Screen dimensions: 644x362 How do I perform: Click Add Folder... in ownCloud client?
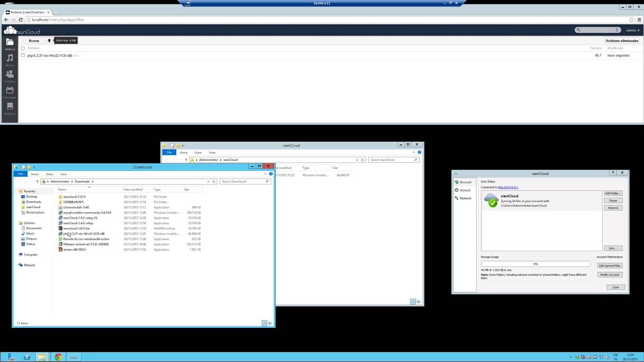[x=613, y=193]
